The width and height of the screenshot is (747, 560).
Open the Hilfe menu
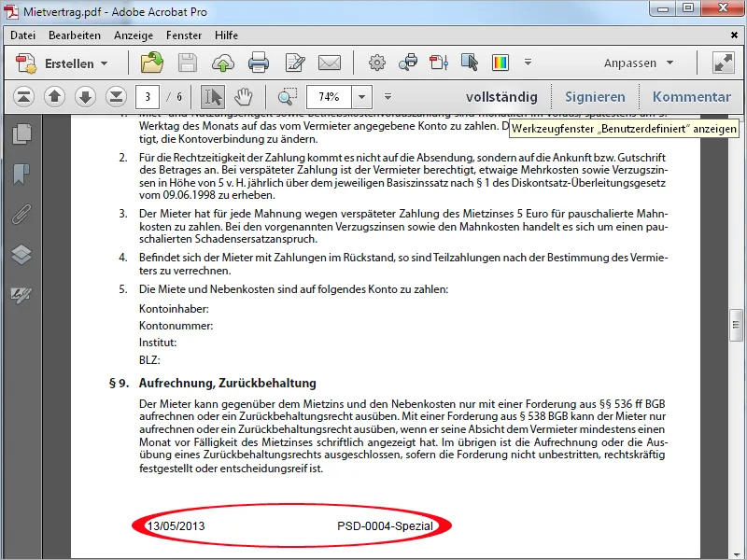tap(226, 35)
